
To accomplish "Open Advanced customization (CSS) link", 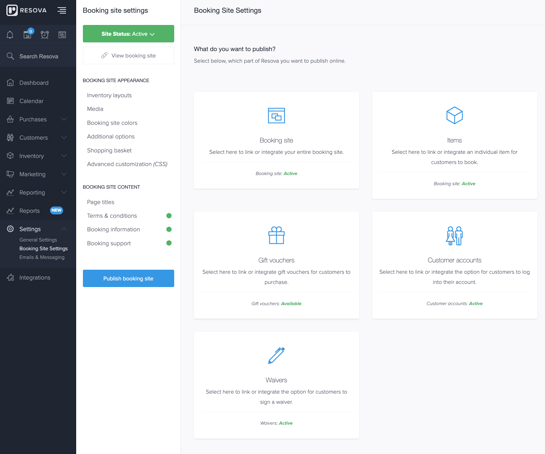I will pyautogui.click(x=127, y=164).
